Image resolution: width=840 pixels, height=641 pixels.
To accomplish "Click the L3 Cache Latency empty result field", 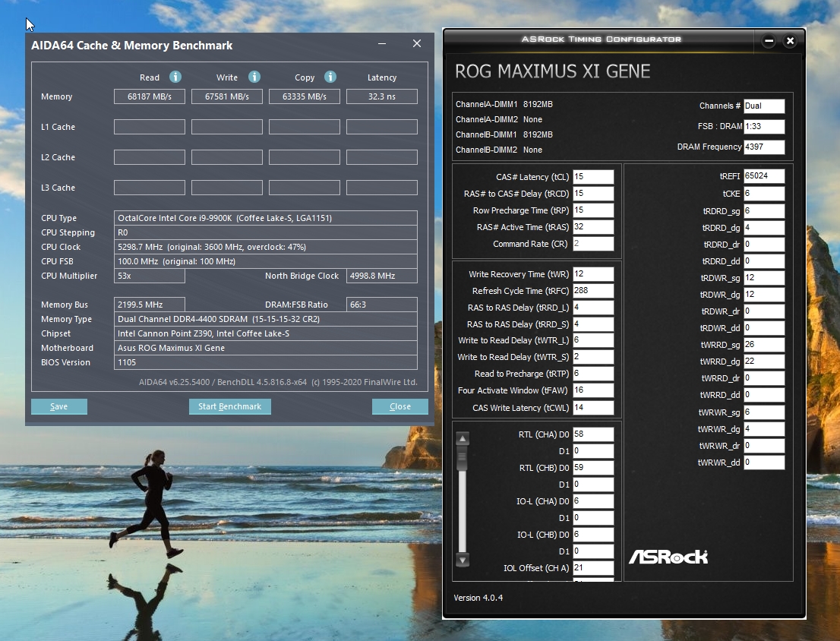I will click(382, 188).
